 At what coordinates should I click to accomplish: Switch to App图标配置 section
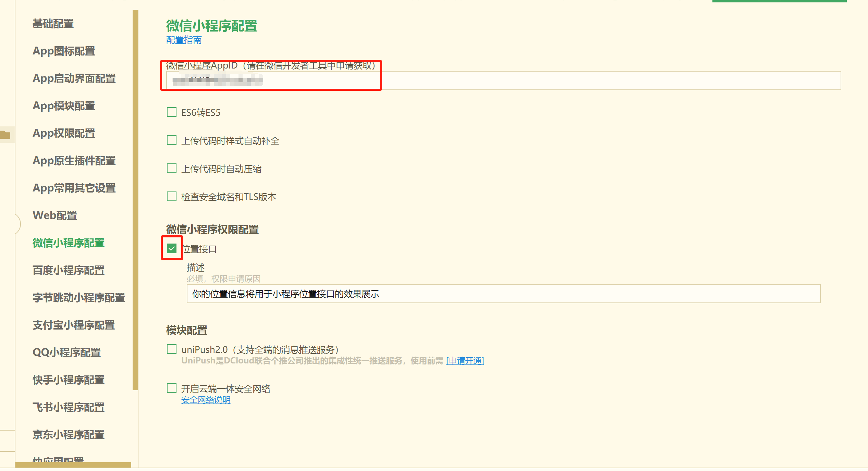[x=64, y=51]
